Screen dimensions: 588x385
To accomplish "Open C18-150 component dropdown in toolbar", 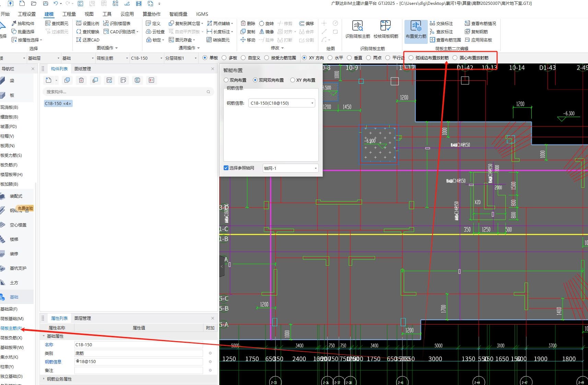I will pos(146,58).
